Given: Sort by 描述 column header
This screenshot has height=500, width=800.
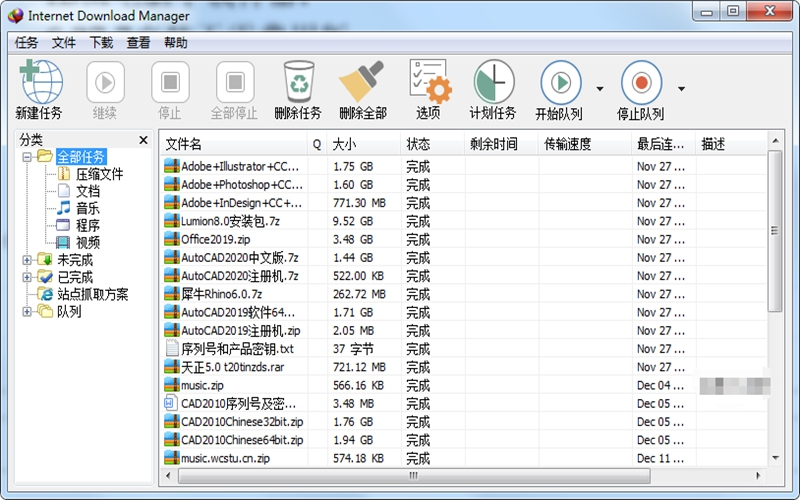Looking at the screenshot, I should pyautogui.click(x=731, y=144).
